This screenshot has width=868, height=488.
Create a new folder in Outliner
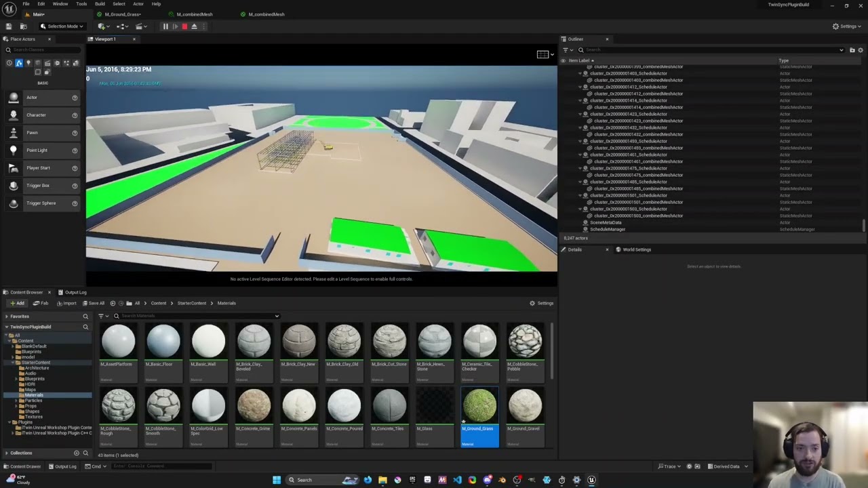852,50
